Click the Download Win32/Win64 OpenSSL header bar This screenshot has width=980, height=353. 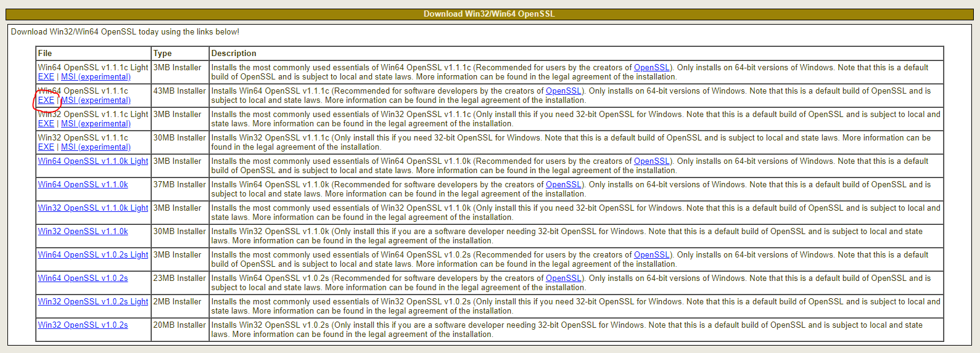click(x=490, y=14)
